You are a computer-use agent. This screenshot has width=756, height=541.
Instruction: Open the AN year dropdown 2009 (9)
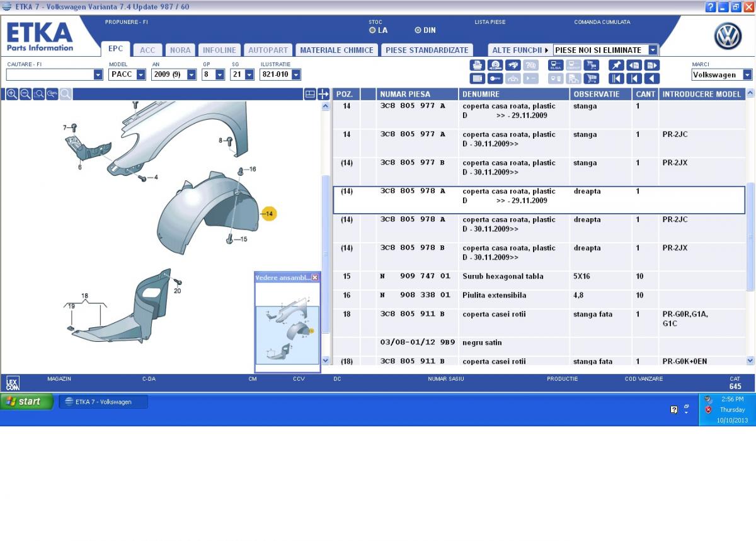click(x=193, y=74)
